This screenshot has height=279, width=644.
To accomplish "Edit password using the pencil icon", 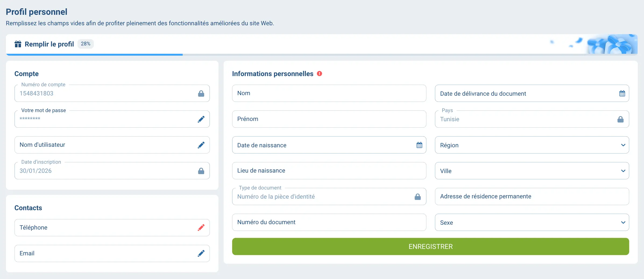I will tap(201, 119).
